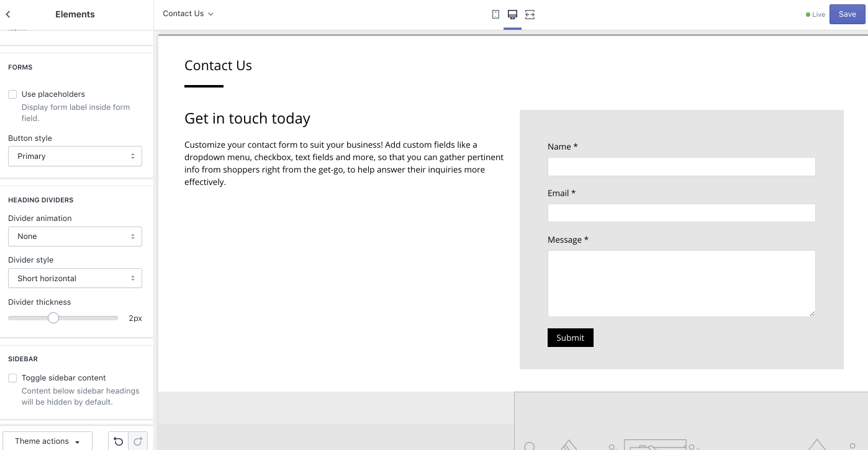Click the Email input field in the form
The height and width of the screenshot is (450, 868).
pyautogui.click(x=681, y=213)
